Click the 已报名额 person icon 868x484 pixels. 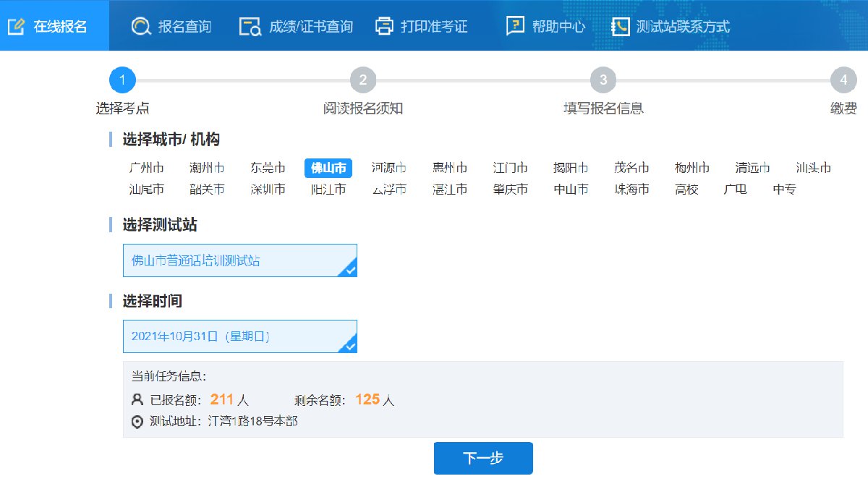pos(137,399)
